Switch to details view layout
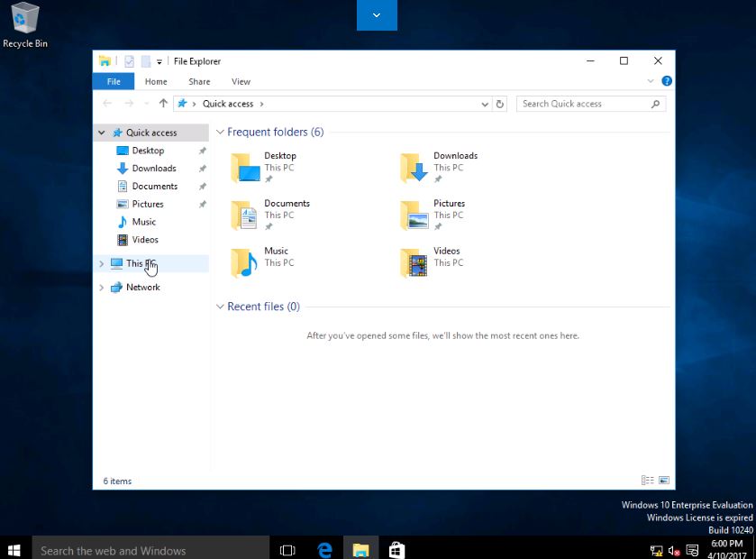Viewport: 756px width, 559px height. pos(647,481)
